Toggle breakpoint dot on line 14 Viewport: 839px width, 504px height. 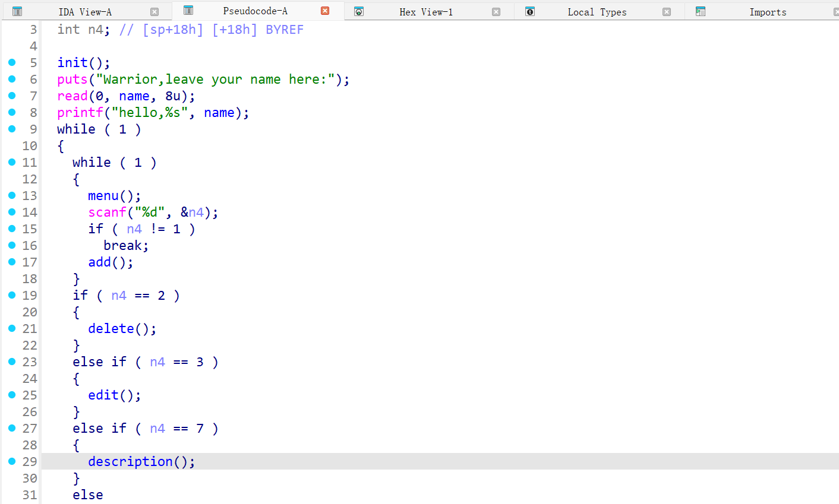[x=12, y=212]
